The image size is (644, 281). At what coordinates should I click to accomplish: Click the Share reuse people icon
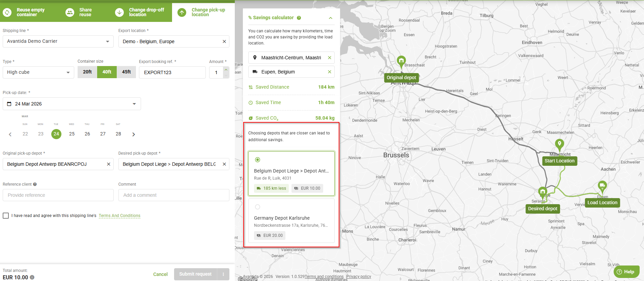tap(70, 12)
